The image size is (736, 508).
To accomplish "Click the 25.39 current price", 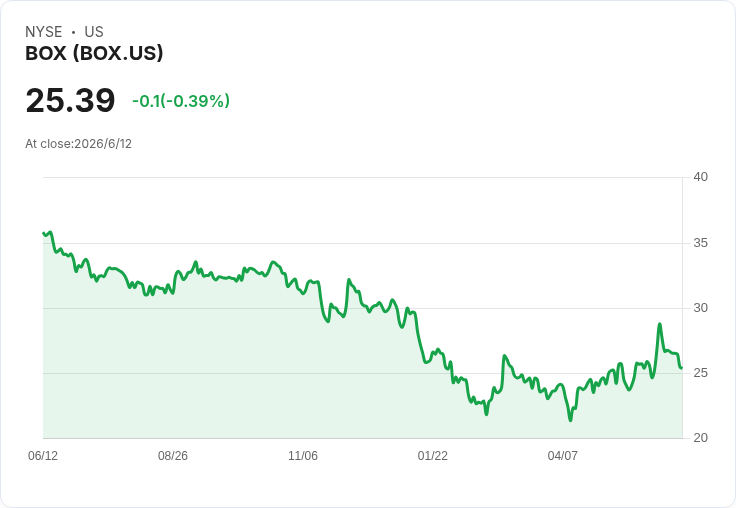I will pyautogui.click(x=70, y=100).
